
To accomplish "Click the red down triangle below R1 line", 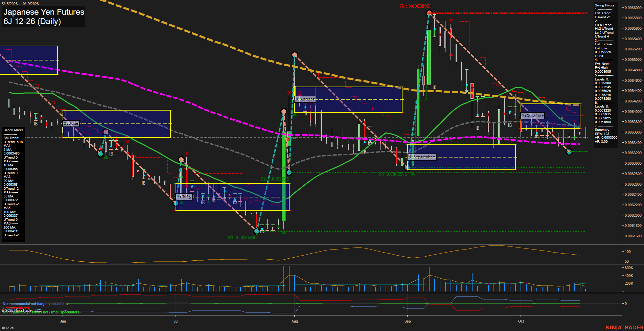I will (451, 21).
